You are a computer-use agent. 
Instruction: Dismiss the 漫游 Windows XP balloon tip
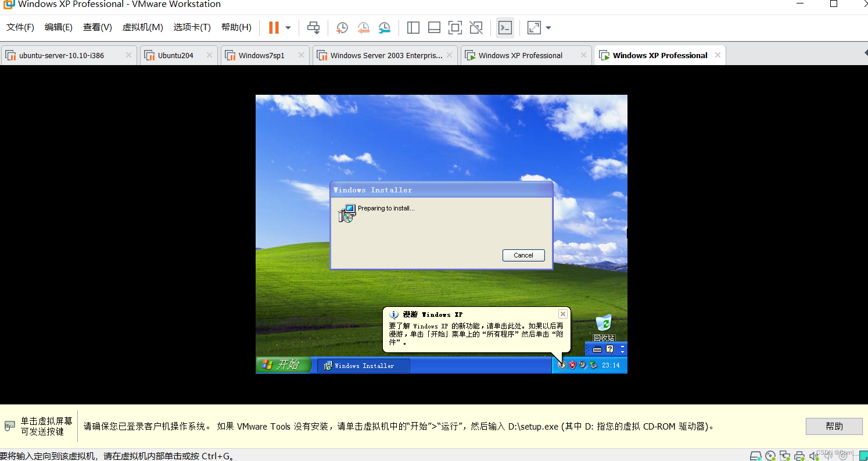tap(562, 314)
